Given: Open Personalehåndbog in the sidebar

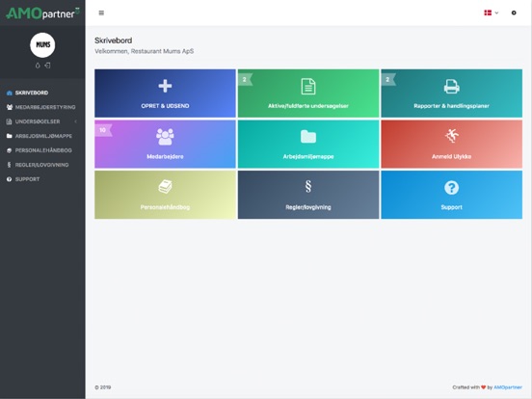Looking at the screenshot, I should coord(43,150).
